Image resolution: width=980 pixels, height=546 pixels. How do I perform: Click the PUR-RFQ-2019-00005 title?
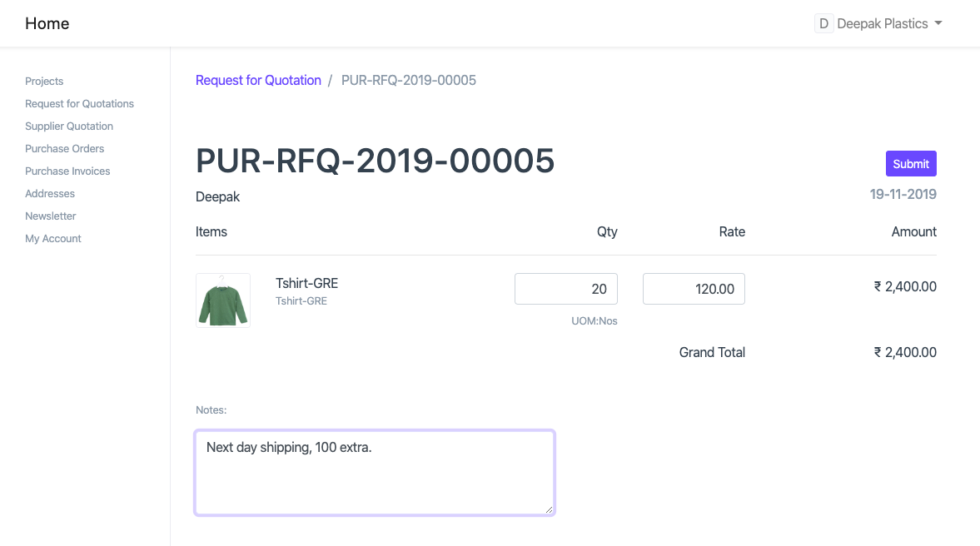(375, 161)
